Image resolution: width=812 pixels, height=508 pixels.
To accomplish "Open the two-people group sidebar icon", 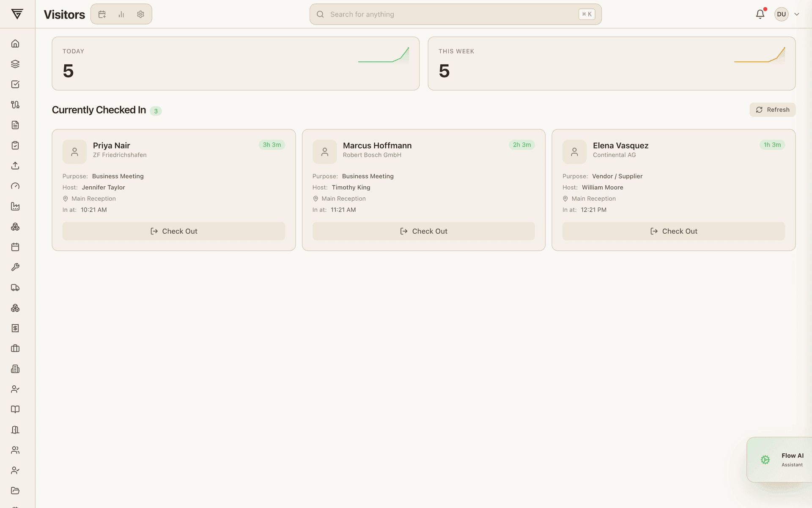I will tap(15, 450).
